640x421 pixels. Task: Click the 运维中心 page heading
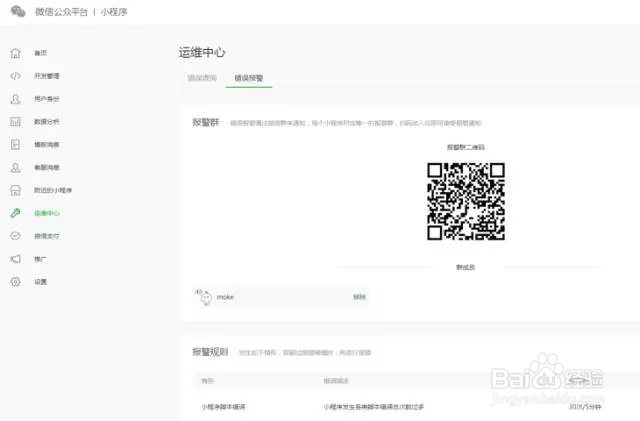[202, 52]
